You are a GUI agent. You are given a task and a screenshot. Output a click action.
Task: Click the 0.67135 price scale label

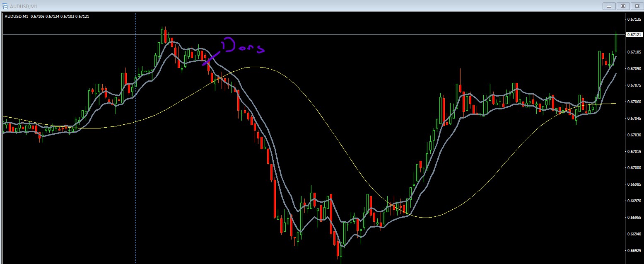tap(634, 19)
